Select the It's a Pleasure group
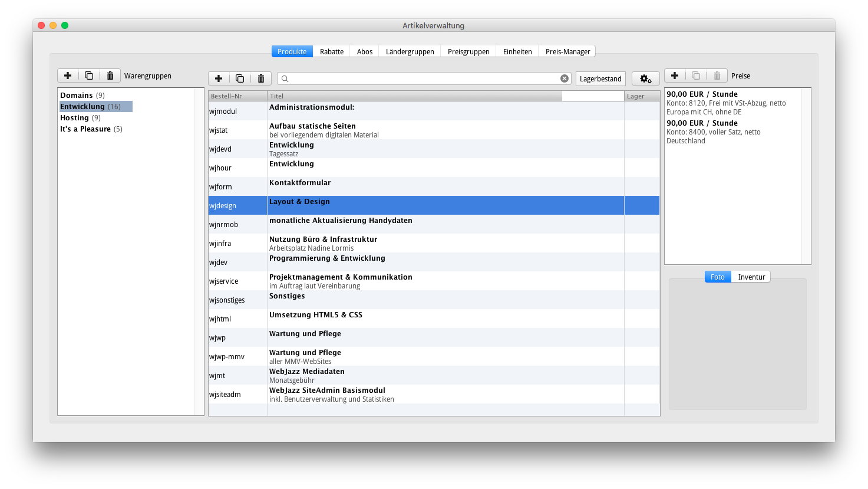Screen dimensions: 868x489 coord(91,129)
